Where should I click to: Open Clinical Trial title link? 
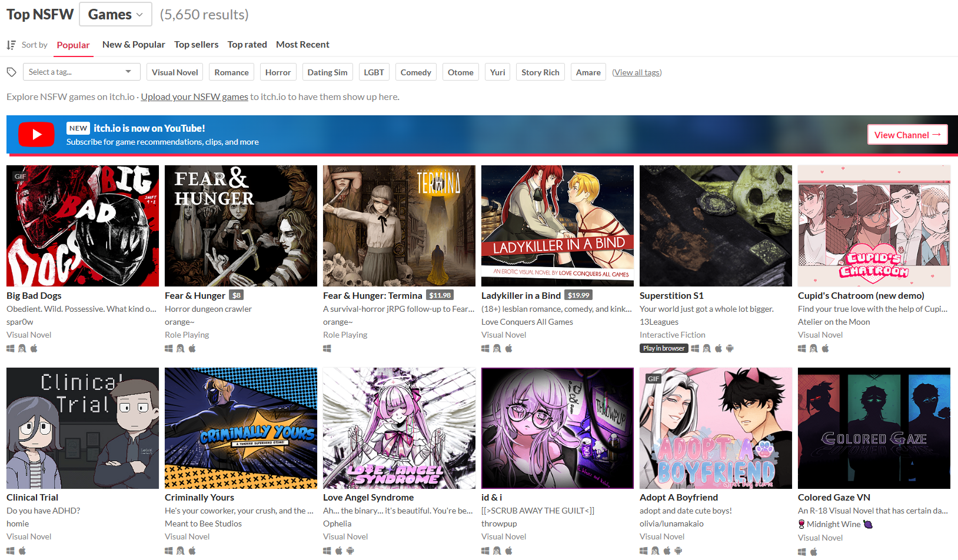32,498
